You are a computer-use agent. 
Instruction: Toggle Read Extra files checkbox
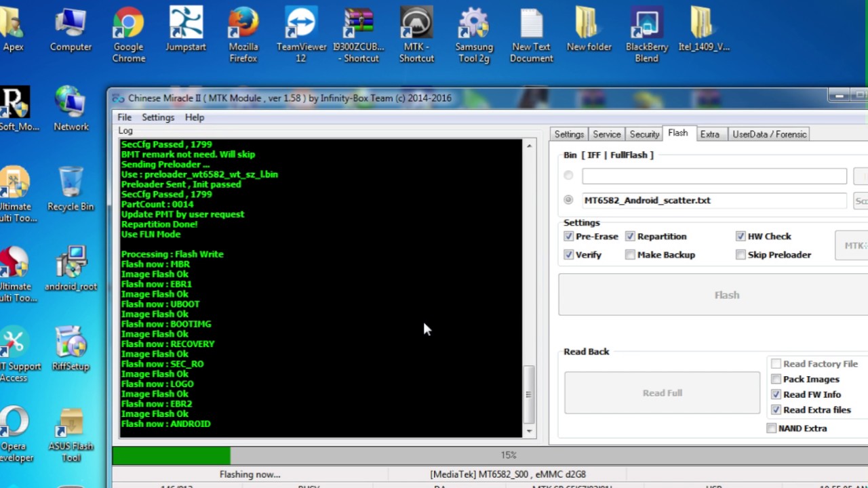[776, 410]
